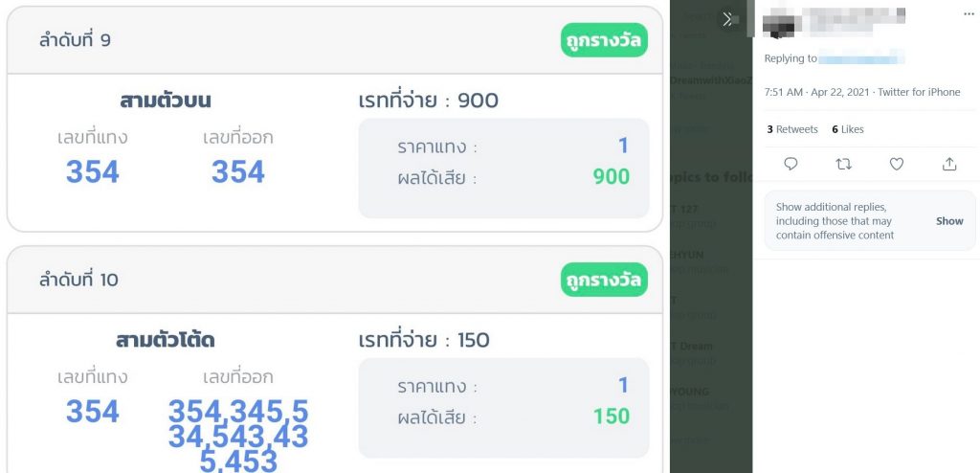Click the green 900 payout value

coord(612,177)
